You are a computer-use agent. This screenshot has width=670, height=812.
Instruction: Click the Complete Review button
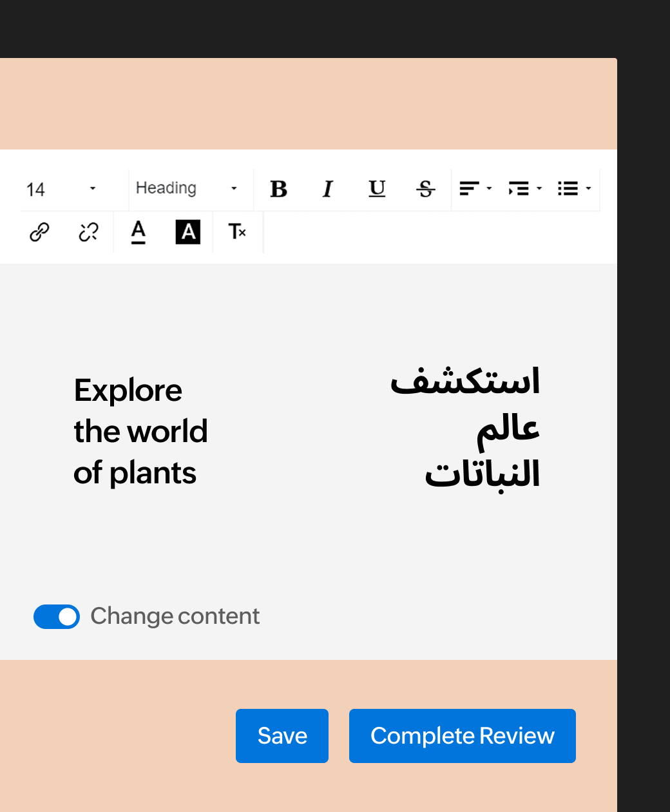462,735
